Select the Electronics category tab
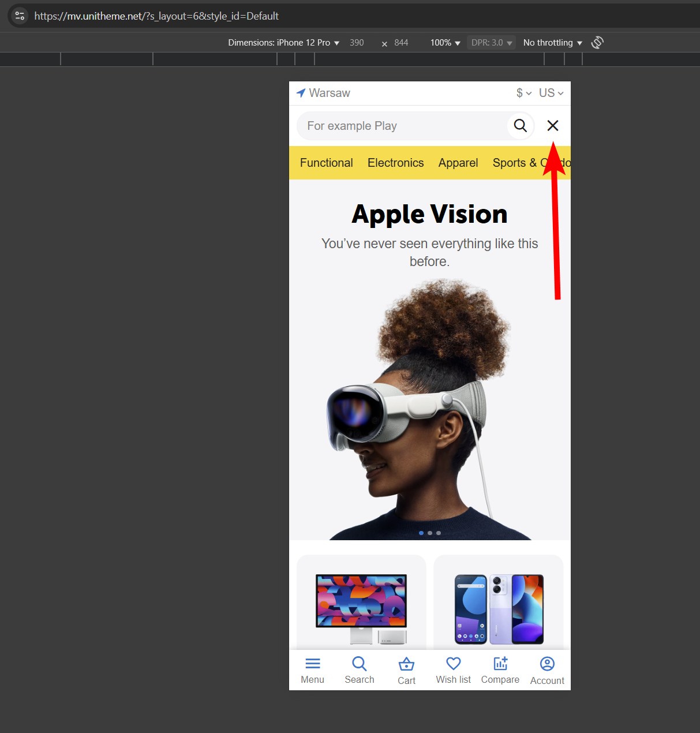700x733 pixels. click(396, 163)
